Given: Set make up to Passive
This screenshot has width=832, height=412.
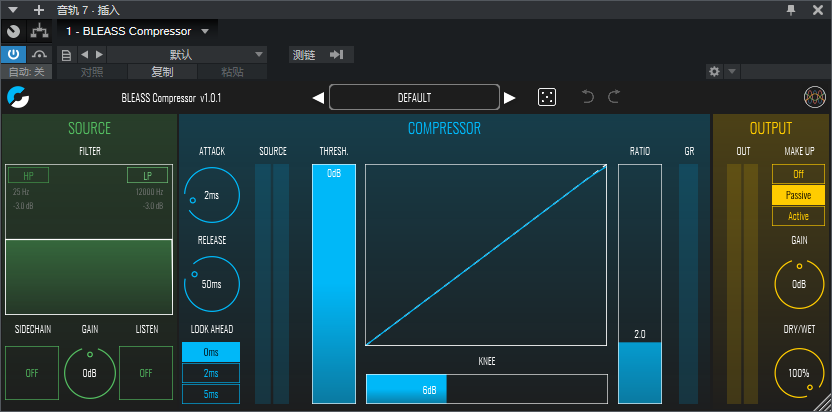Looking at the screenshot, I should point(798,195).
